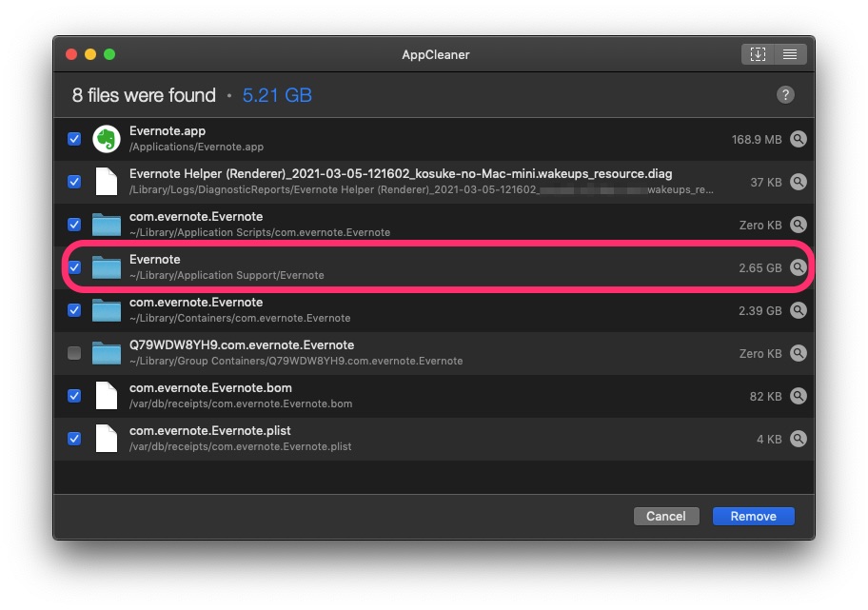Screen dimensions: 868x610
Task: Reveal Containers/com.evernote.Evernote folder via magnifier icon
Action: point(798,310)
